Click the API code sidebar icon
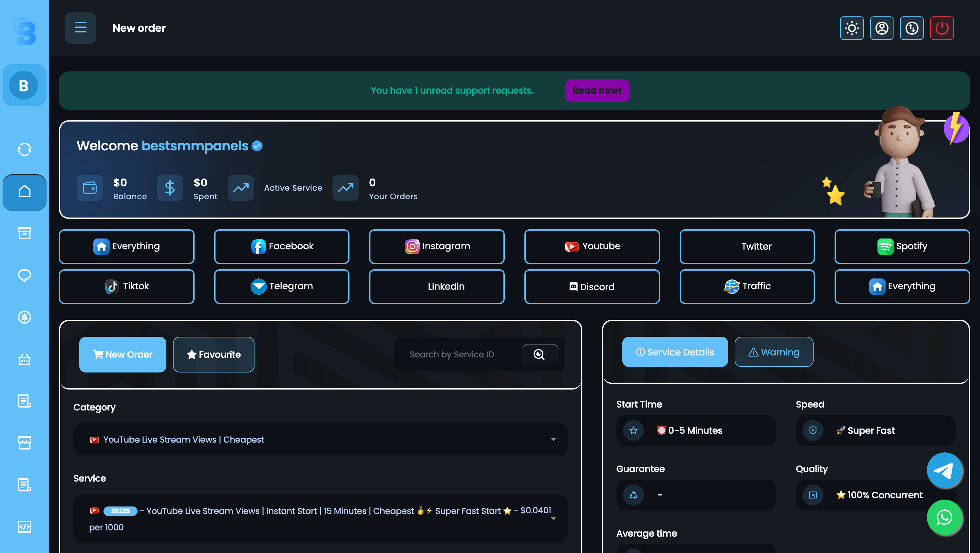Screen dimensions: 980x553 (24, 527)
